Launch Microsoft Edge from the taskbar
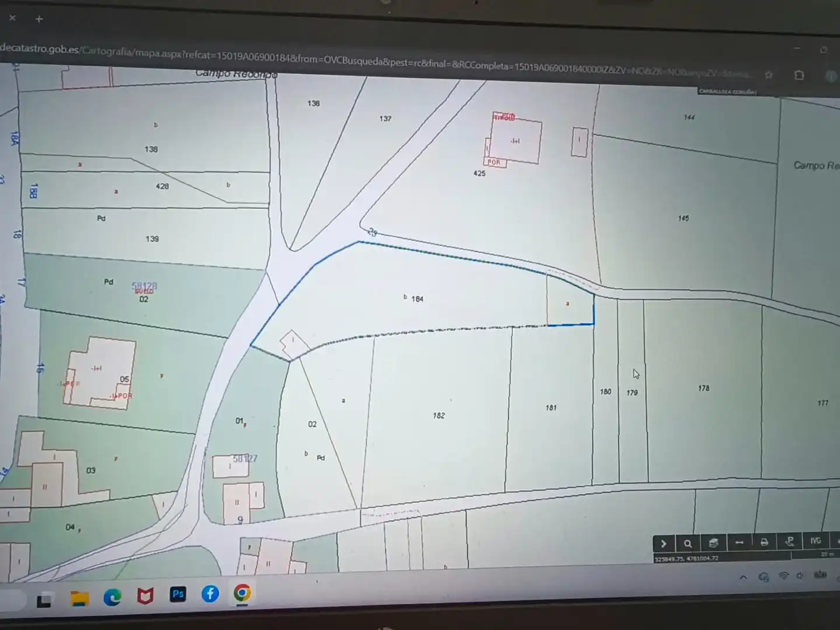Screen dimensions: 840x630 [x=113, y=597]
